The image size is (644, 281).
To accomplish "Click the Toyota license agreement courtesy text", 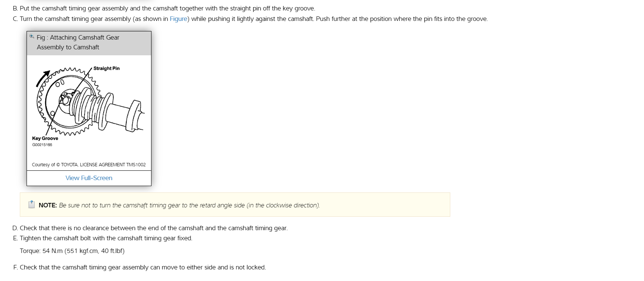I will [89, 164].
